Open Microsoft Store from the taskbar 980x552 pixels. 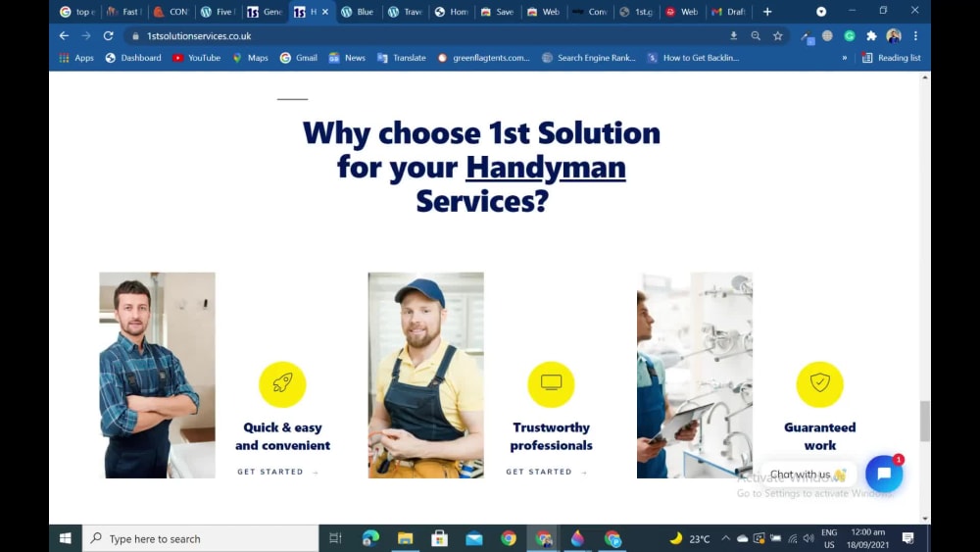pyautogui.click(x=439, y=538)
